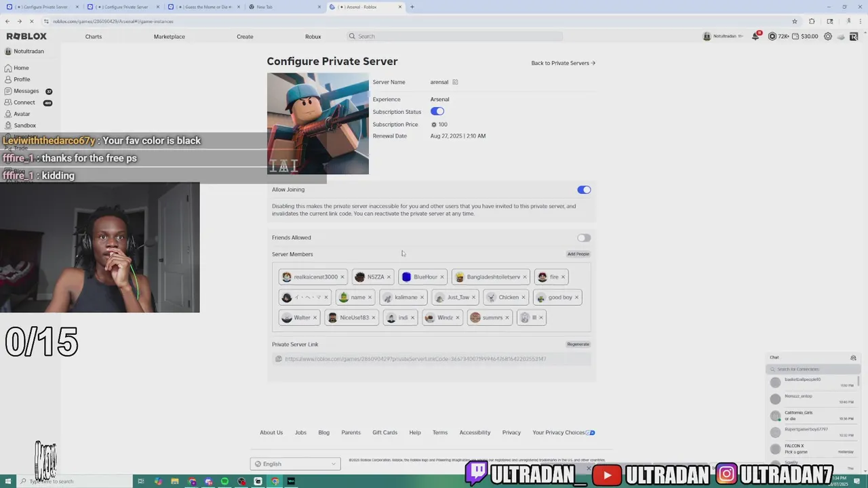The width and height of the screenshot is (868, 488).
Task: Remove kalimane from server members
Action: 422,298
